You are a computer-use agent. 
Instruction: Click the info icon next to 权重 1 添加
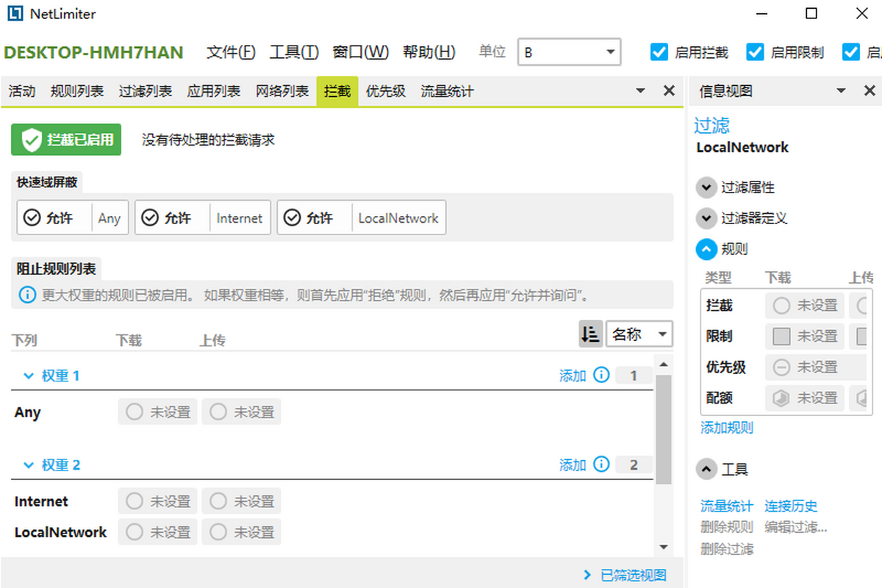(602, 375)
